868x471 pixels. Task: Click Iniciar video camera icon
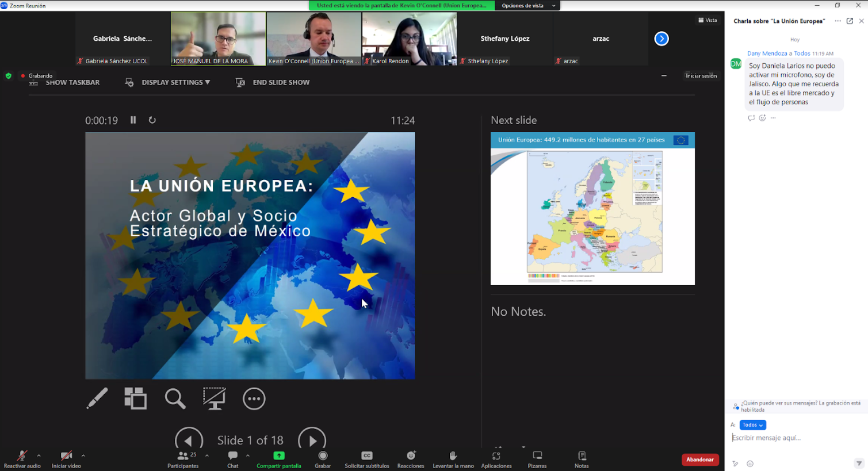coord(66,455)
